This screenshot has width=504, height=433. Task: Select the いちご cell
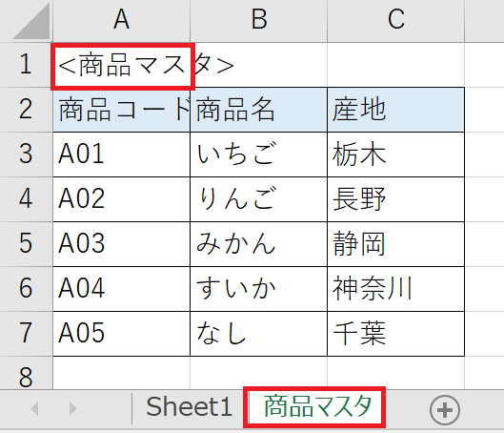[259, 155]
